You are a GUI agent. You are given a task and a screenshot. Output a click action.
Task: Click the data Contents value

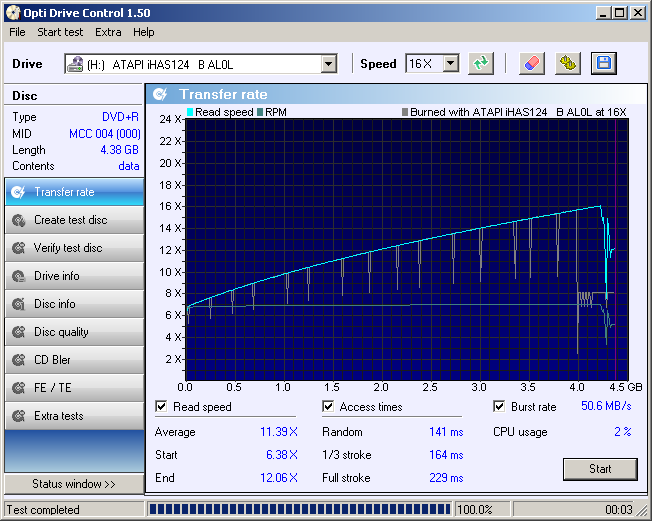(129, 166)
